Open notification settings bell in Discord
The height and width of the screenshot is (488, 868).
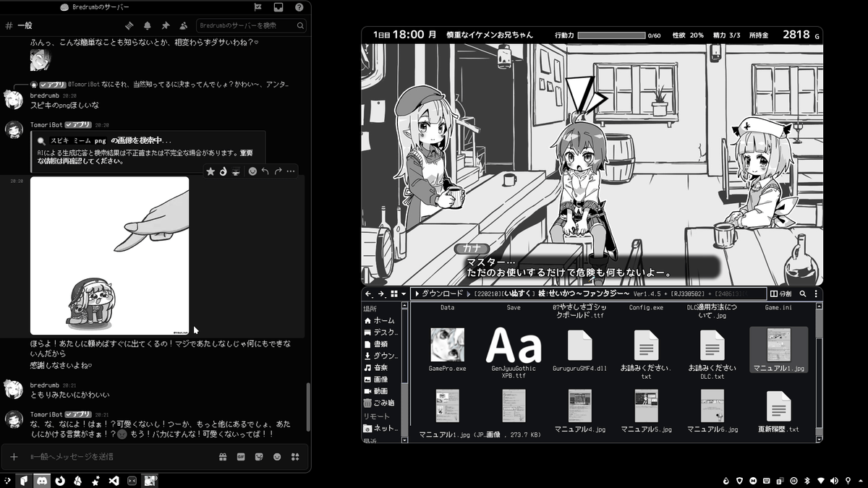tap(148, 25)
